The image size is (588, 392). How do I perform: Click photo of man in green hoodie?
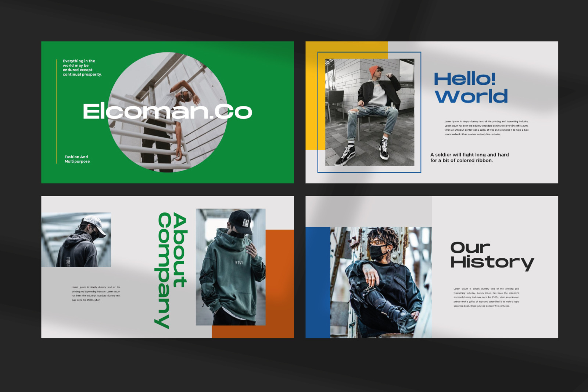230,267
